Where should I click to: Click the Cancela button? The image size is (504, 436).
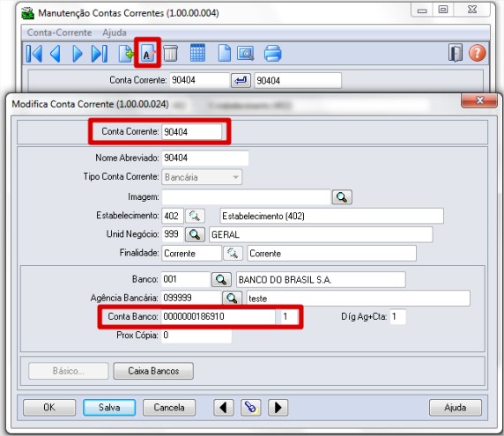pyautogui.click(x=169, y=408)
